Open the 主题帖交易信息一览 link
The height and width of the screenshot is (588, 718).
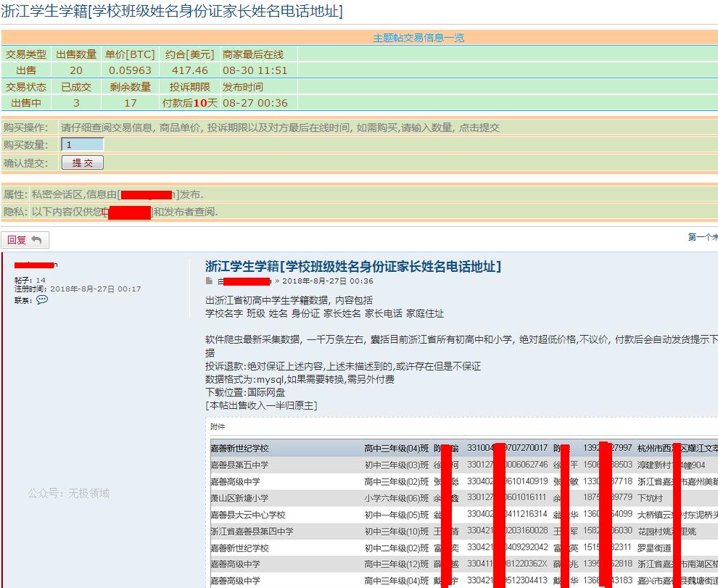[418, 38]
